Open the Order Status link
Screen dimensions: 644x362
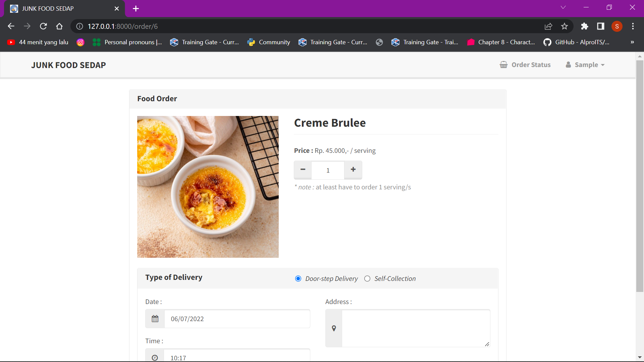[525, 65]
